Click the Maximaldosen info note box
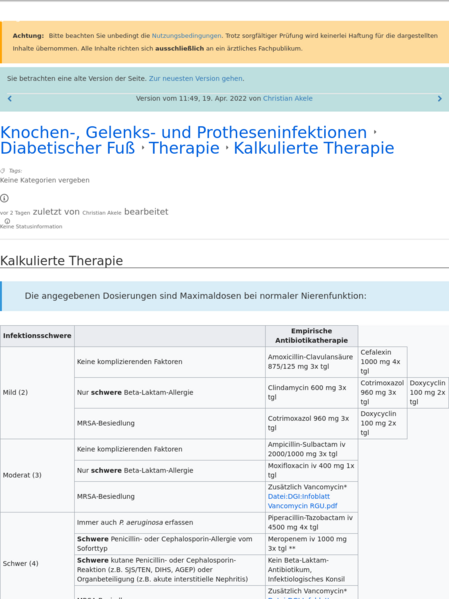449x599 pixels. tap(225, 296)
